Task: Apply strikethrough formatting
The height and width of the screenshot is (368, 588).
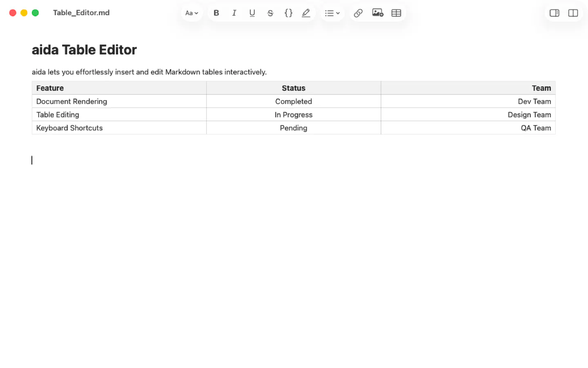Action: pos(270,13)
